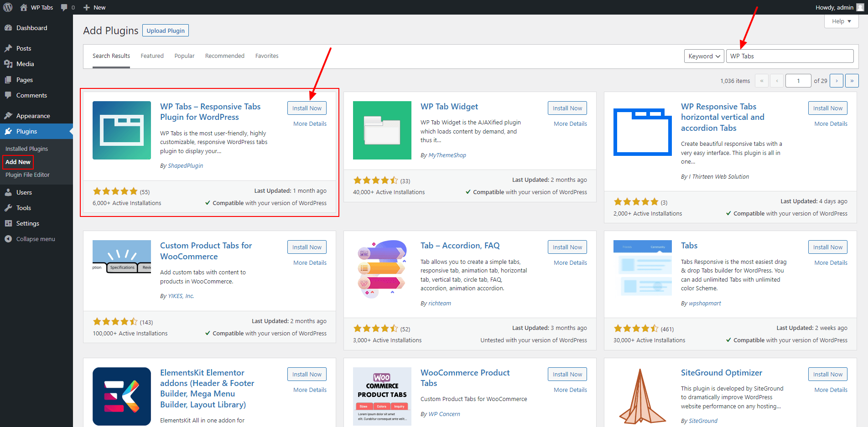Select the Plugins sidebar menu

tap(36, 131)
